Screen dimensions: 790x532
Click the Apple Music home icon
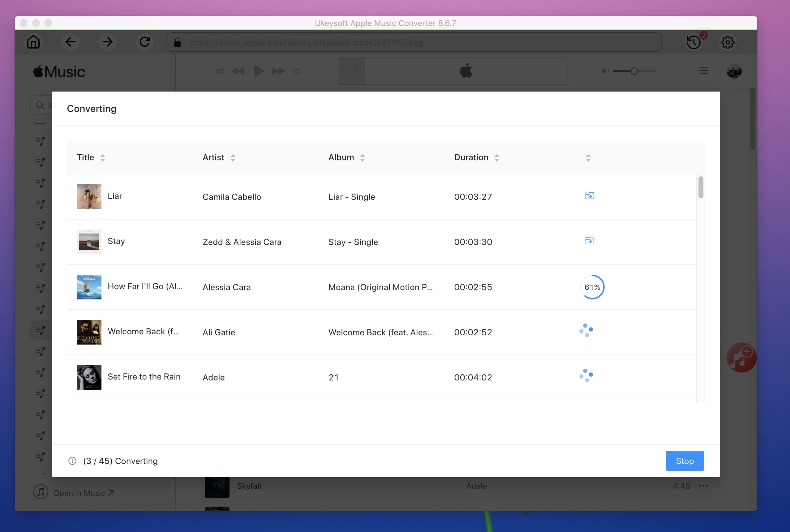(33, 41)
